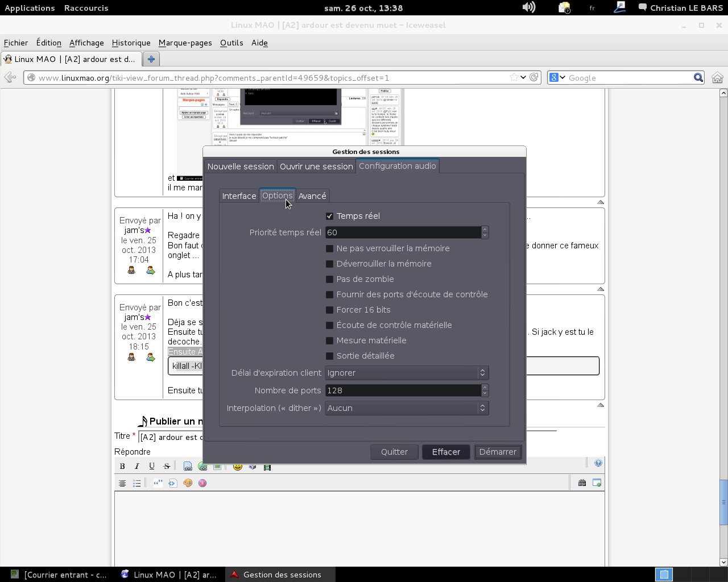This screenshot has height=582, width=728.
Task: Insert a quote block in the editor
Action: point(158,483)
